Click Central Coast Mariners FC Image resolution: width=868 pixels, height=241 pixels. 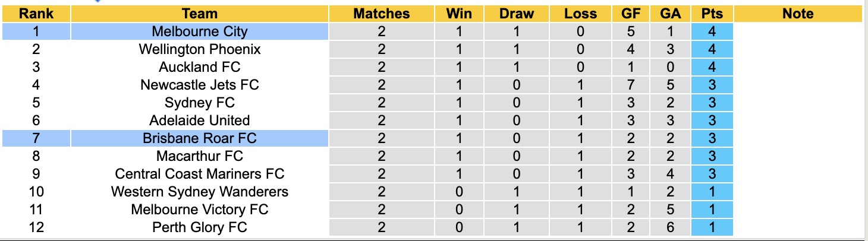pyautogui.click(x=200, y=174)
